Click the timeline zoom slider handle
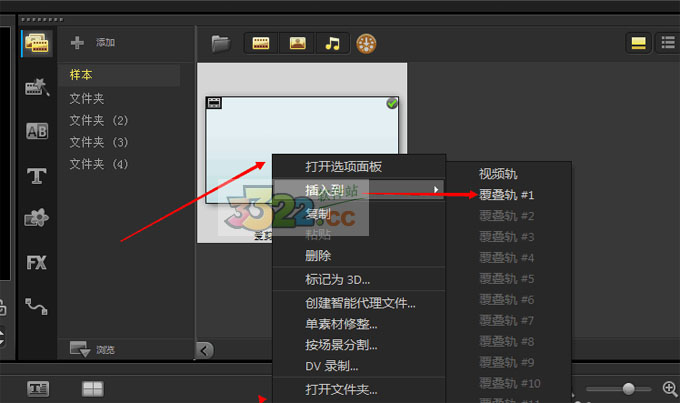Viewport: 680px width, 403px height. (629, 388)
